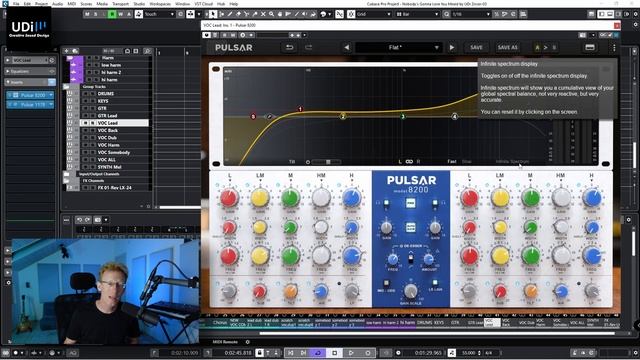
Task: Open Pulsar three-dot options menu
Action: [x=614, y=48]
